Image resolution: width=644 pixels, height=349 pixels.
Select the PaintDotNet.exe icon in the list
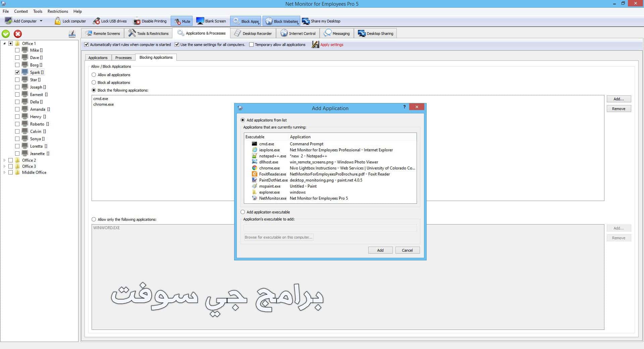(254, 180)
